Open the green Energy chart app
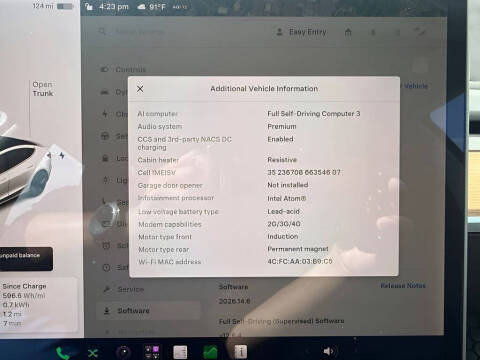The width and height of the screenshot is (480, 360). pyautogui.click(x=210, y=352)
